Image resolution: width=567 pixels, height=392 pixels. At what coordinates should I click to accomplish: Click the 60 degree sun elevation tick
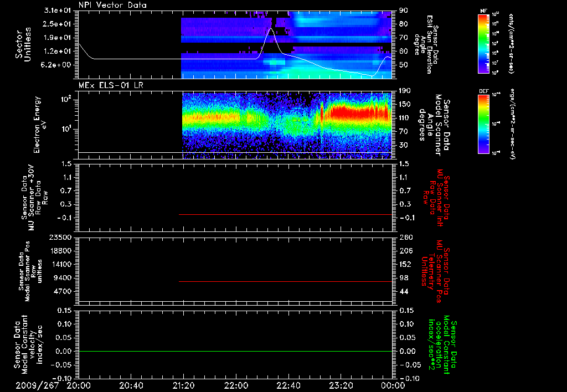click(403, 51)
